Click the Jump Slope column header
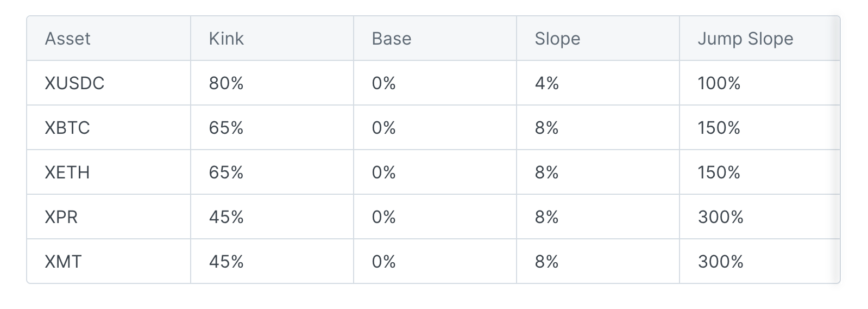The height and width of the screenshot is (309, 868). point(745,39)
